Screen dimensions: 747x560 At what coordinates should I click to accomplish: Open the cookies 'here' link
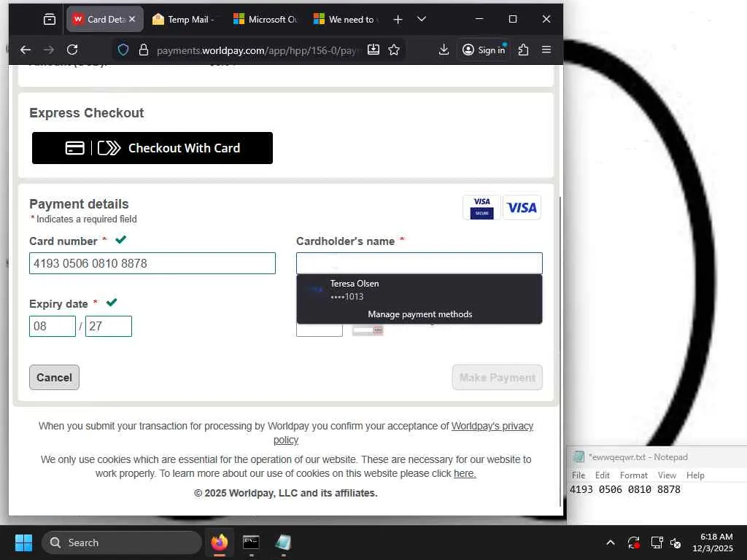(x=465, y=474)
